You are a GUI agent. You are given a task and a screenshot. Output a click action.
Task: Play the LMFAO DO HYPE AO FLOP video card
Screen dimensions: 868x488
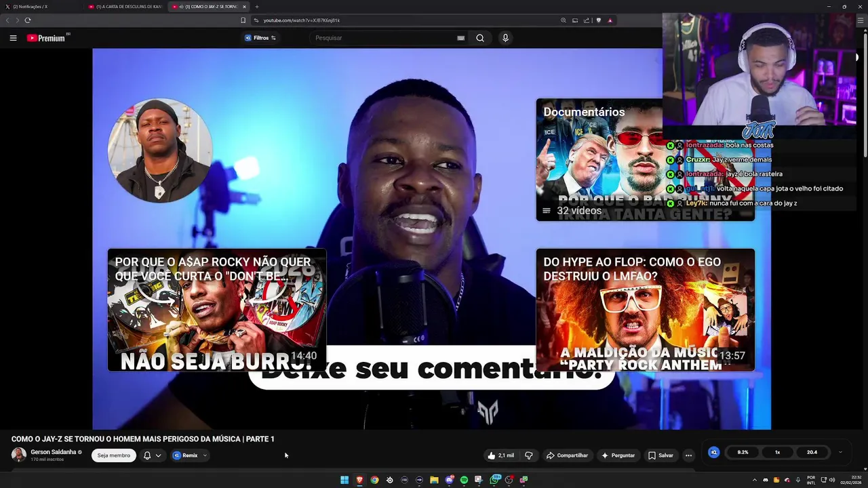(645, 310)
